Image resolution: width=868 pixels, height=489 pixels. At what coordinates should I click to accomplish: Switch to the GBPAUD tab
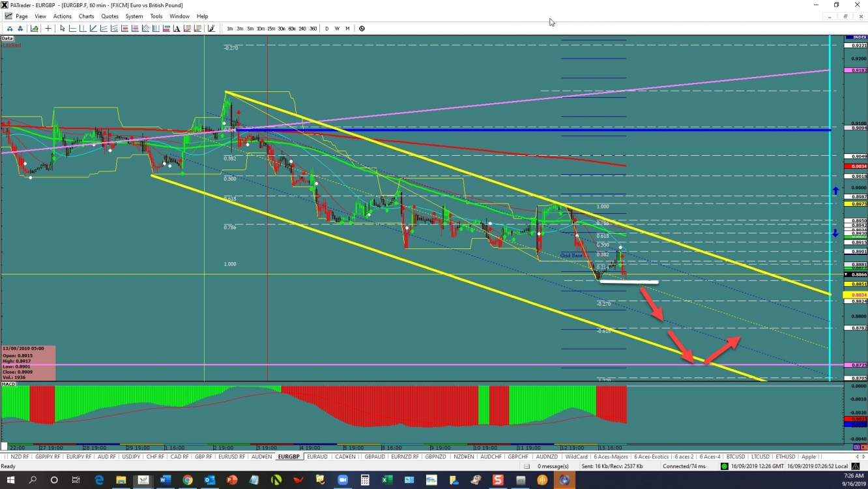tap(375, 457)
